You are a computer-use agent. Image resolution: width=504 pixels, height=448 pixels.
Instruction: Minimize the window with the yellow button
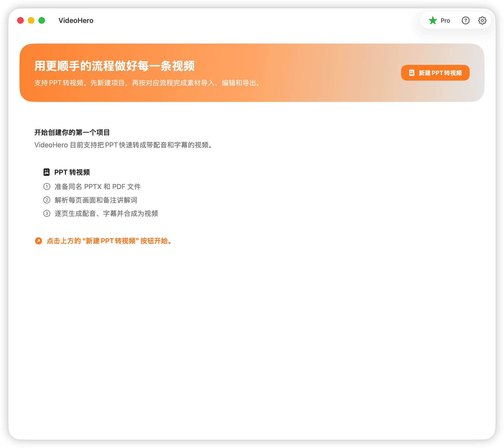[x=31, y=20]
